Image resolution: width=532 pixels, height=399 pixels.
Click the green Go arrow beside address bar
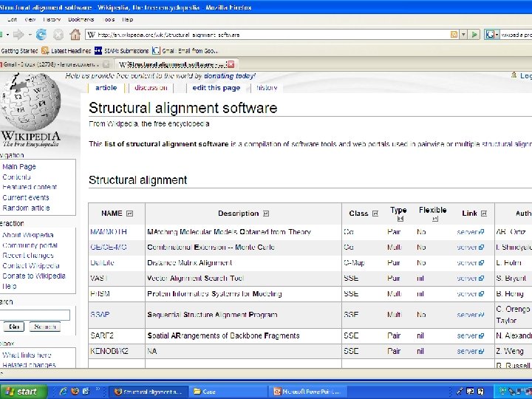(x=474, y=34)
